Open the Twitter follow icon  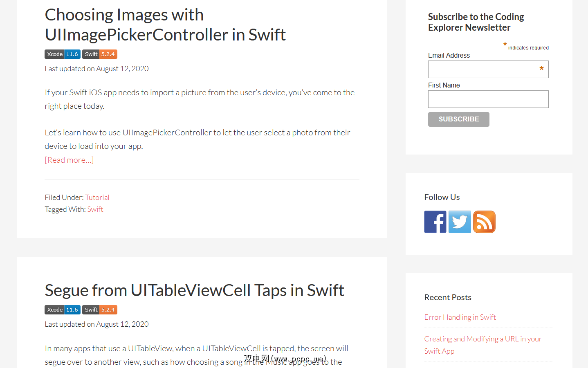click(x=460, y=222)
